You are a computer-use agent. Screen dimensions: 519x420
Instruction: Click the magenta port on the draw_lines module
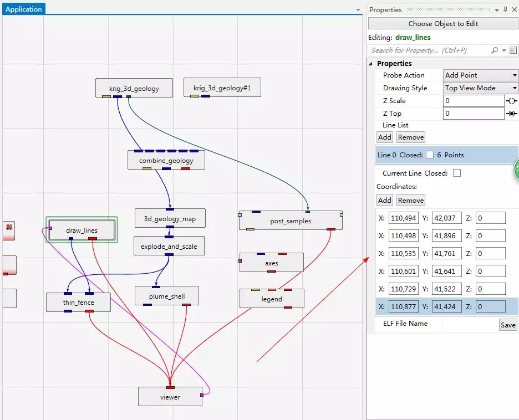(50, 228)
